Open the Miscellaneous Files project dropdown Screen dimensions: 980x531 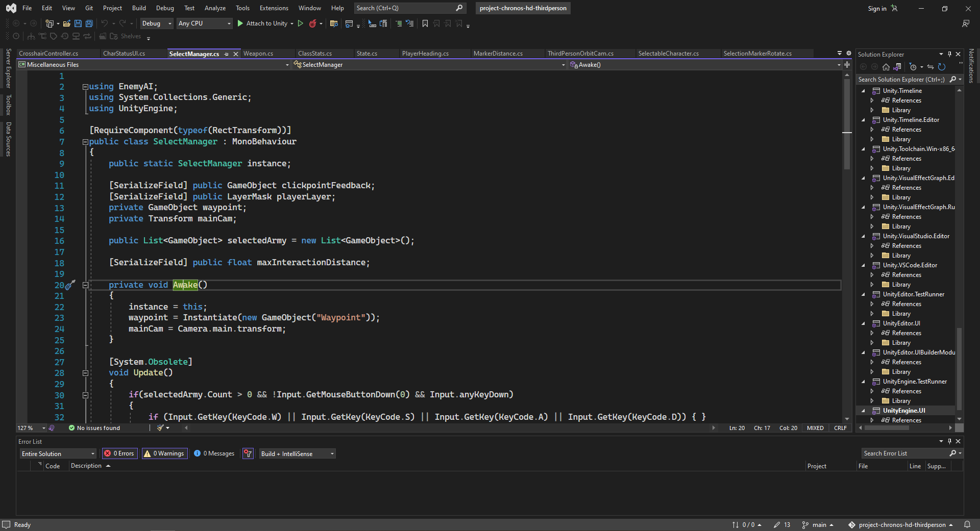click(x=154, y=65)
